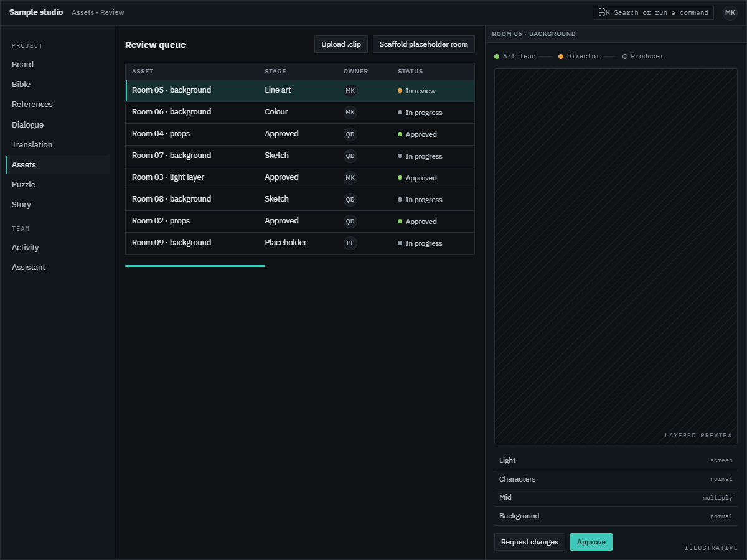747x560 pixels.
Task: Focus the Search or run a command field
Action: tap(653, 12)
